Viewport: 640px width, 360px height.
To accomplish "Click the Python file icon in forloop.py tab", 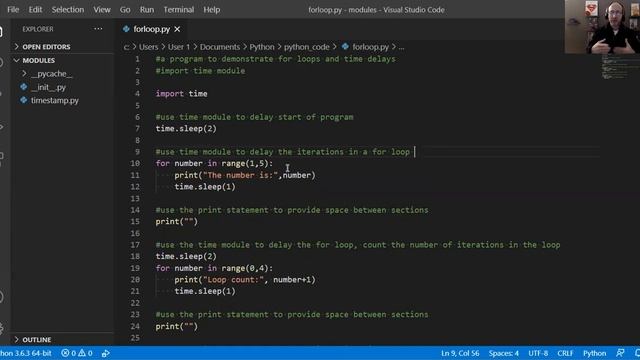I will click(126, 29).
